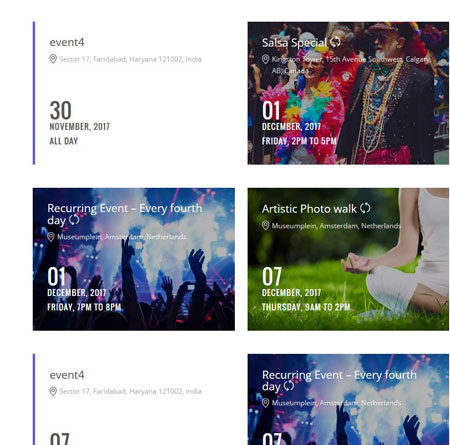The image size is (450, 445).
Task: Open the bottom event4 title link
Action: pos(67,375)
